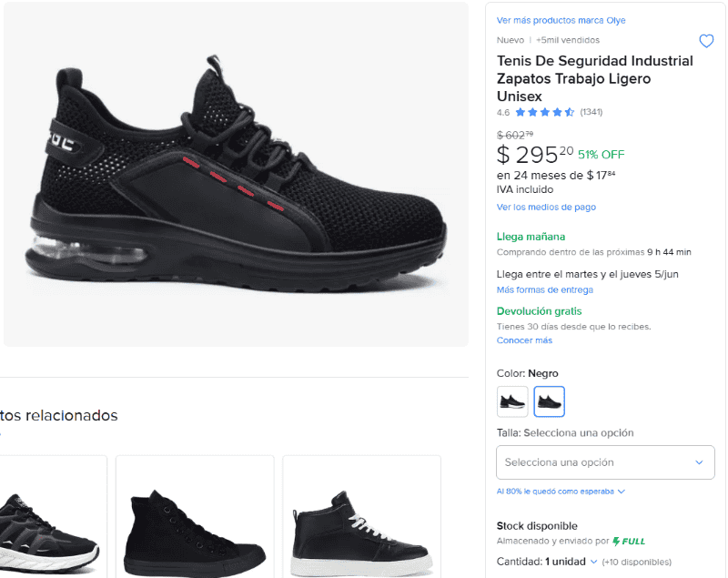Select the first black shoe color swatch

point(512,401)
